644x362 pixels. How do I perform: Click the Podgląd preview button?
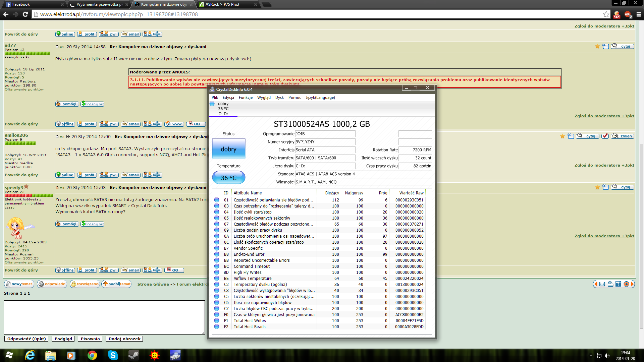point(63,339)
